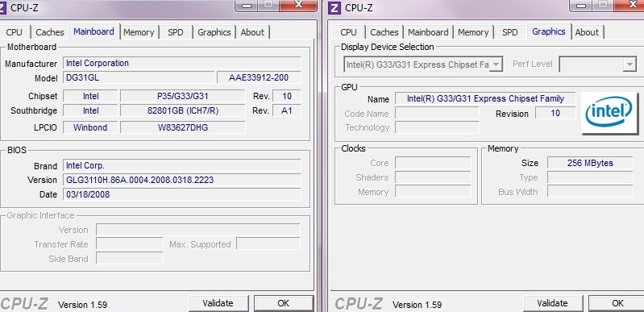Image resolution: width=644 pixels, height=312 pixels.
Task: Click the GPU Revision value 10
Action: 555,113
